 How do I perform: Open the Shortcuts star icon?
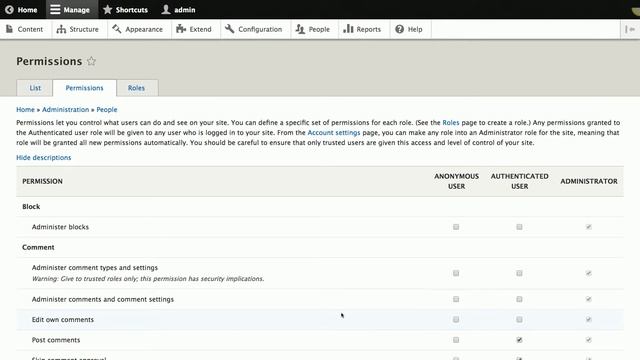coord(107,9)
